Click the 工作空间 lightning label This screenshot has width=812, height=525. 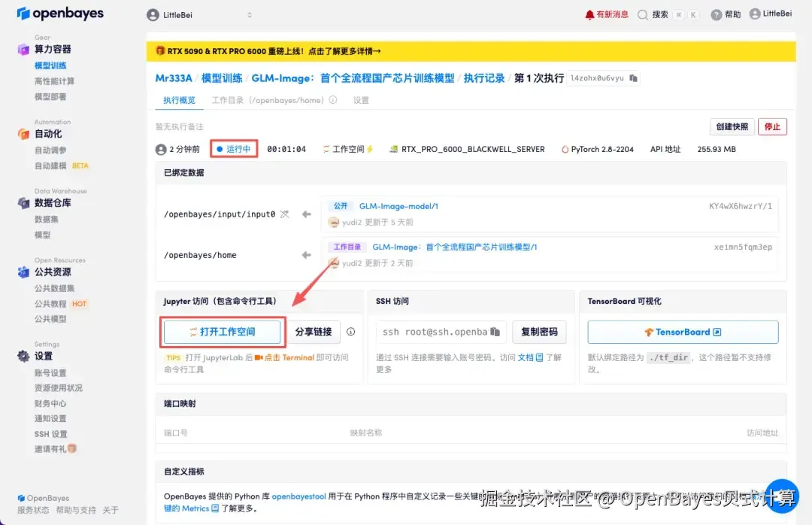(347, 149)
